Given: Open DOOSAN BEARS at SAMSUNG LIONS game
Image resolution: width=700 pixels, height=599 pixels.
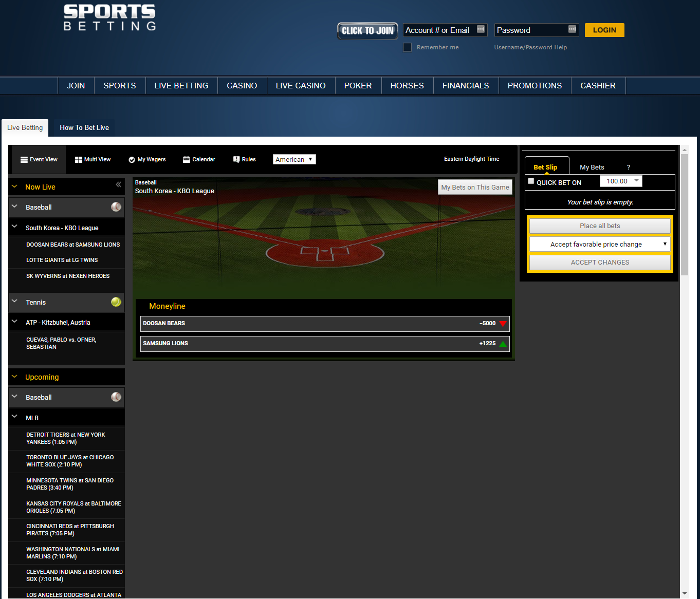Looking at the screenshot, I should (x=73, y=245).
